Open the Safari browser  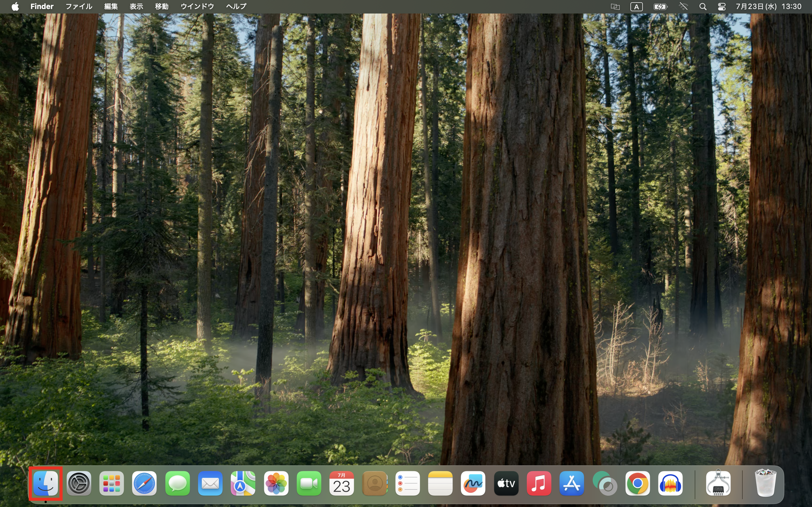click(x=145, y=483)
